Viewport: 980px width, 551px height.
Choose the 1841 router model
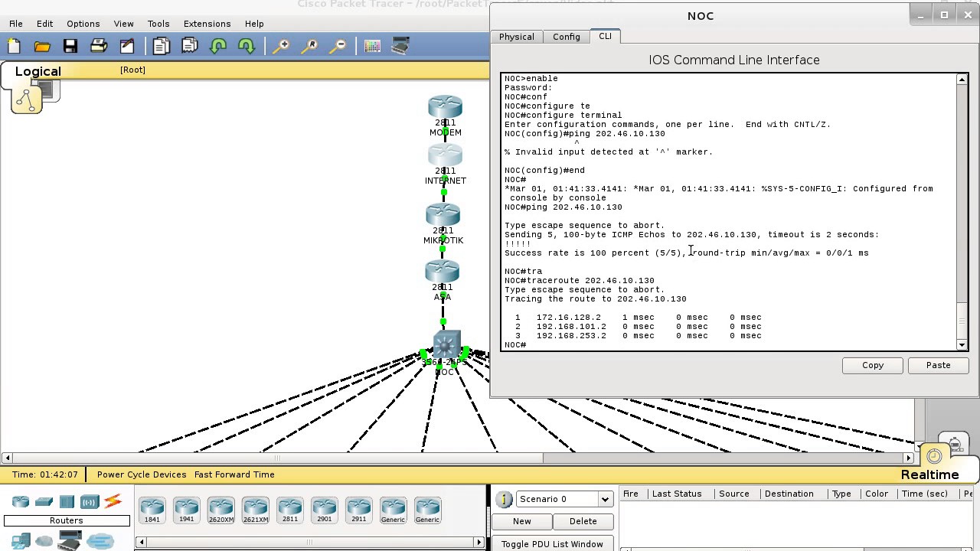coord(152,510)
